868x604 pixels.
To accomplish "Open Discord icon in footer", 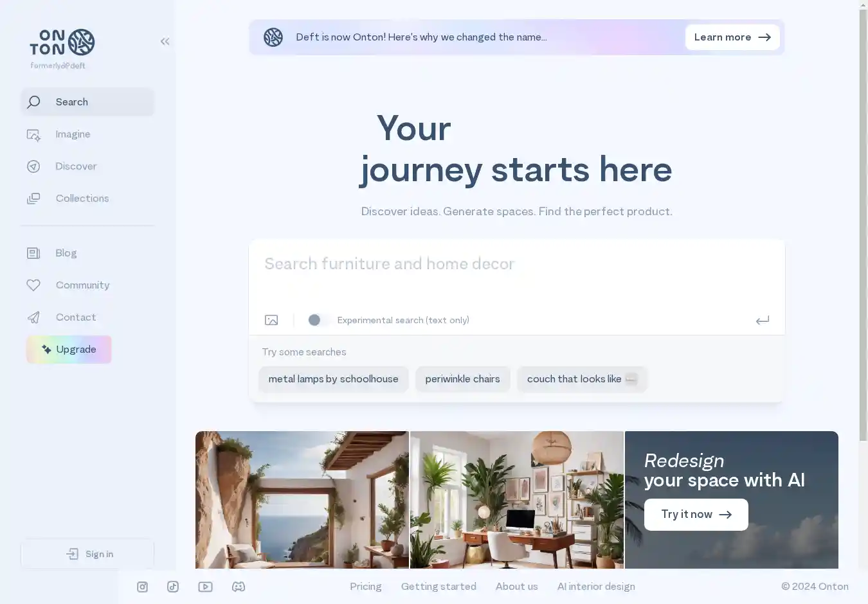I will click(239, 587).
